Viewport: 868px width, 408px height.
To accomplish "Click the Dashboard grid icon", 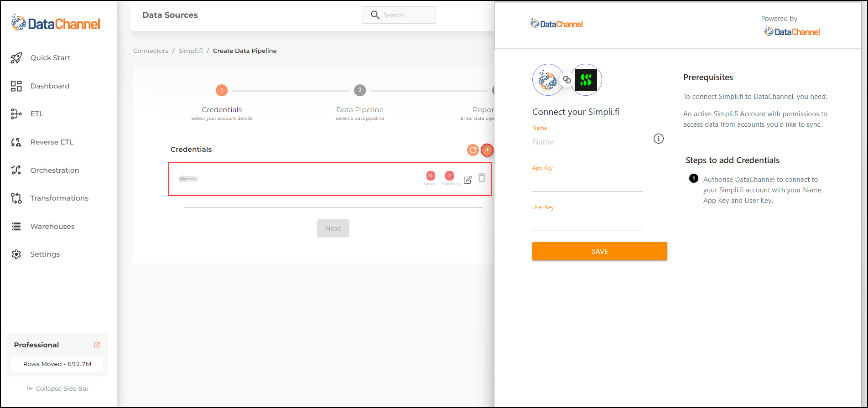I will 16,86.
